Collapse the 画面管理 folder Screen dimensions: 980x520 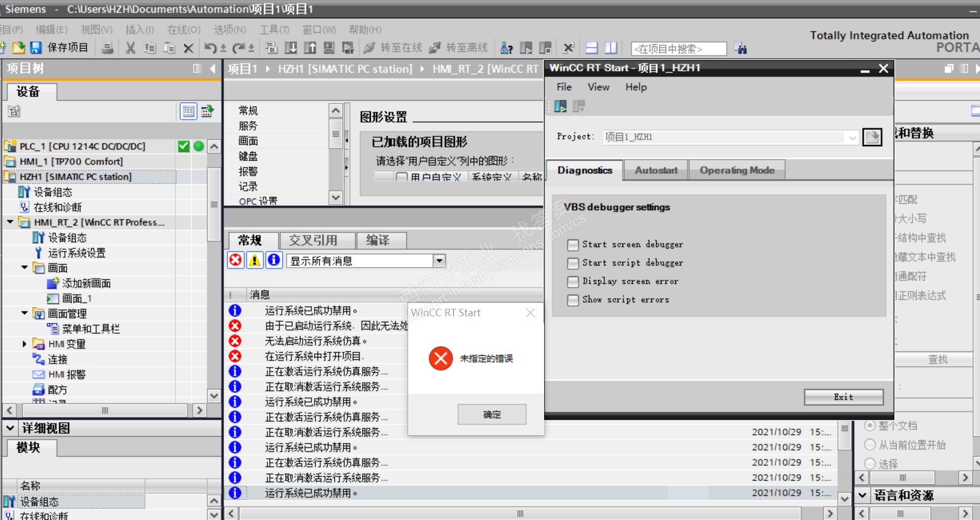point(25,313)
